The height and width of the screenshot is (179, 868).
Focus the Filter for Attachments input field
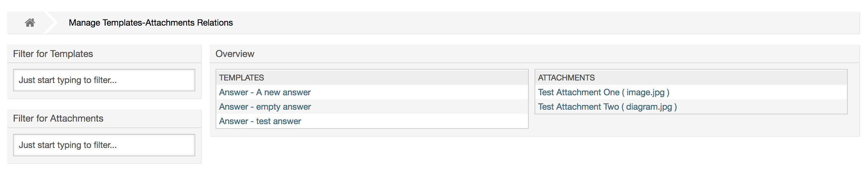pyautogui.click(x=104, y=145)
